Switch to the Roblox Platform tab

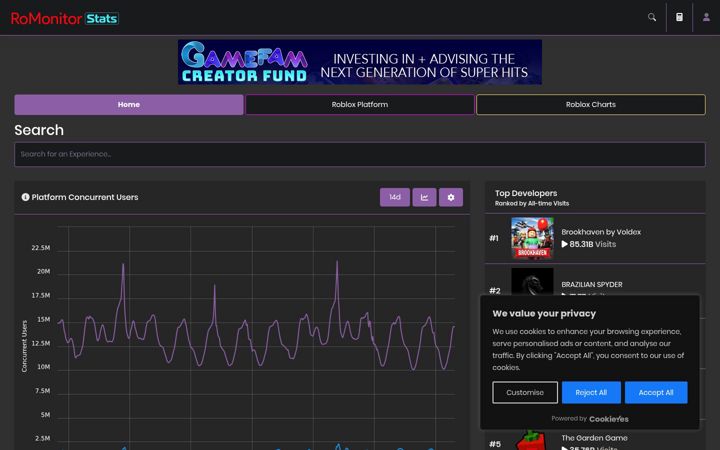[x=360, y=105]
